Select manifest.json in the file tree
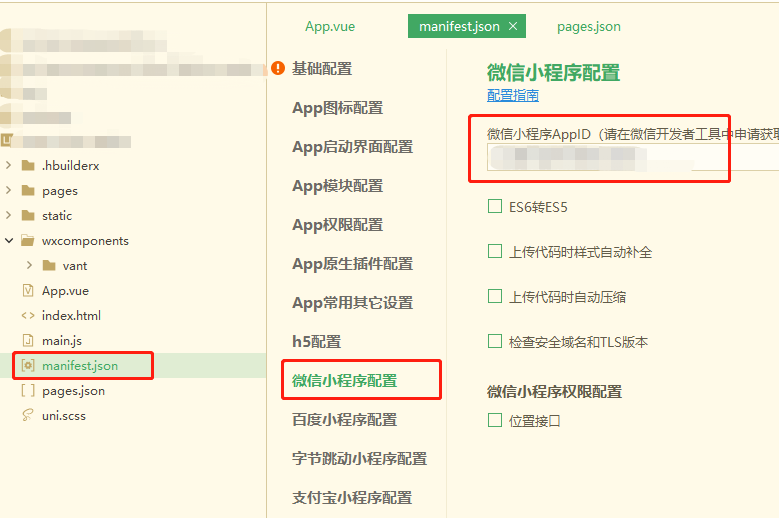The image size is (779, 518). point(80,366)
